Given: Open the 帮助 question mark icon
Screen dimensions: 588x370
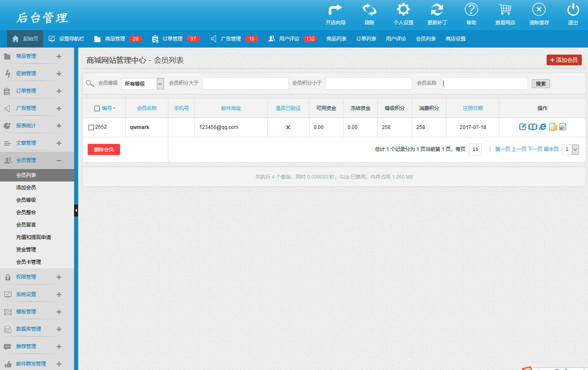Looking at the screenshot, I should coord(471,9).
